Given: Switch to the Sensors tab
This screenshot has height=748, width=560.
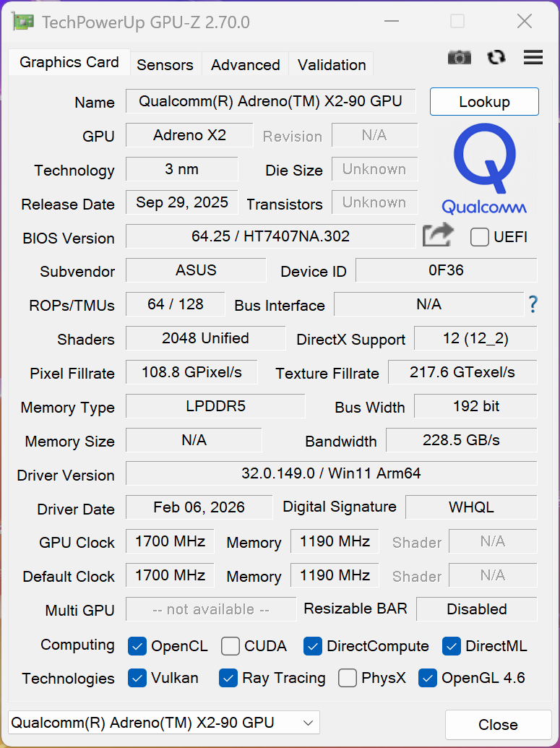Looking at the screenshot, I should (x=165, y=64).
